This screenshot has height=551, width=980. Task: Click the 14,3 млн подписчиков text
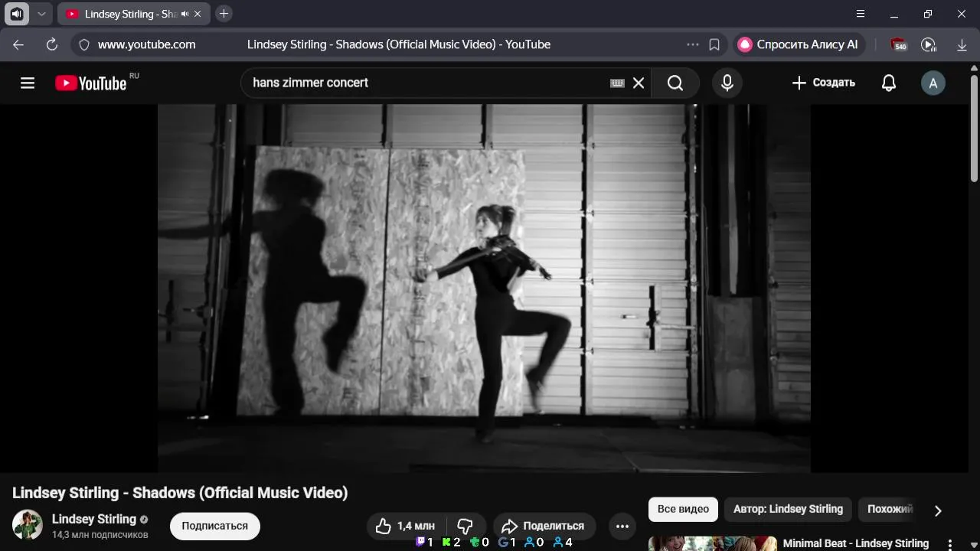[100, 535]
